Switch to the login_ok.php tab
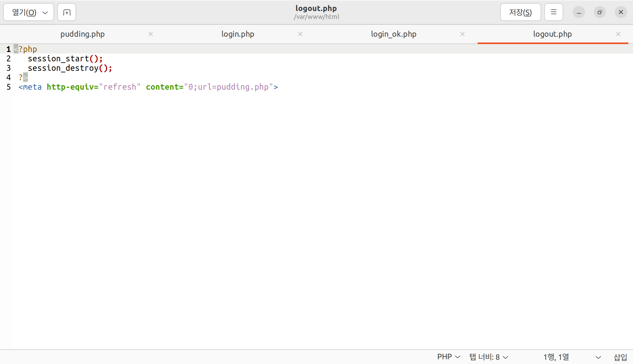This screenshot has width=633, height=364. pyautogui.click(x=393, y=34)
